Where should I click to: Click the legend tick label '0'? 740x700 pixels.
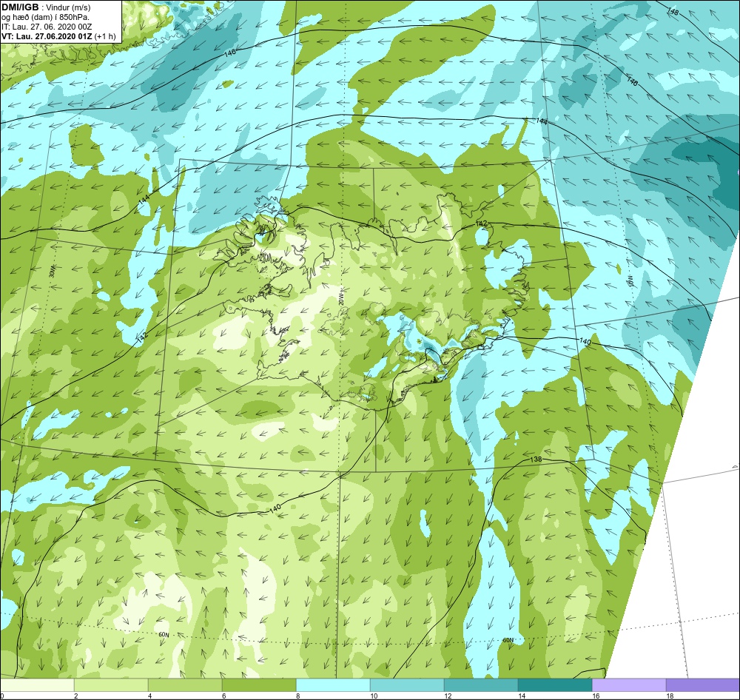tap(2, 696)
